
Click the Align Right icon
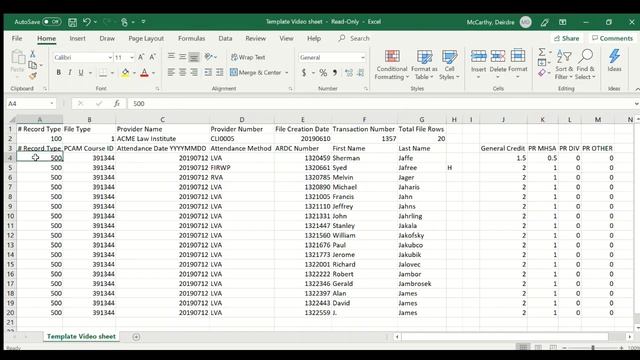tap(194, 73)
